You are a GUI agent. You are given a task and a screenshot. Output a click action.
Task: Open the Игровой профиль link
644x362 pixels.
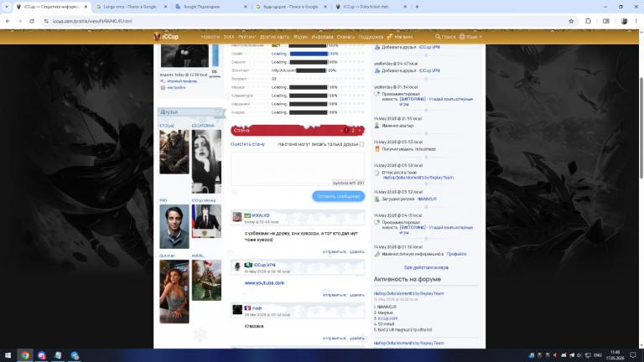[x=182, y=81]
